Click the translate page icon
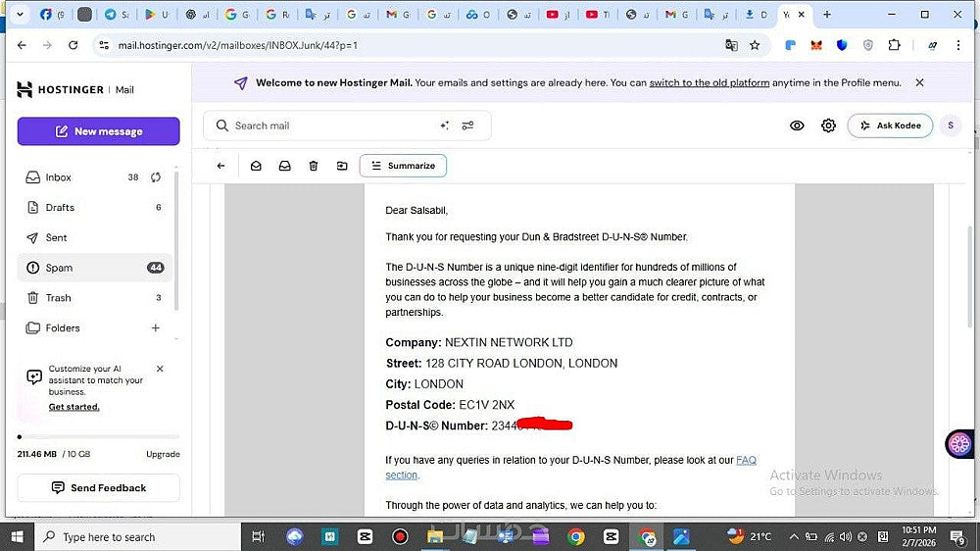980x551 pixels. point(731,45)
